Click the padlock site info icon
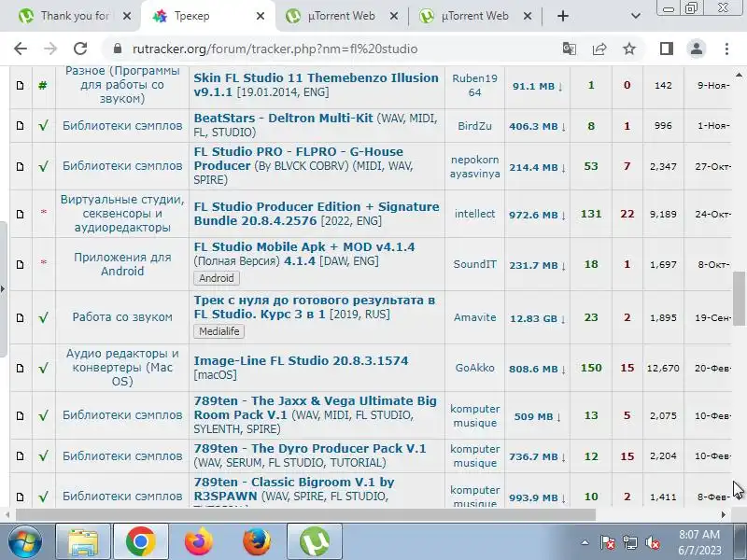 [118, 49]
